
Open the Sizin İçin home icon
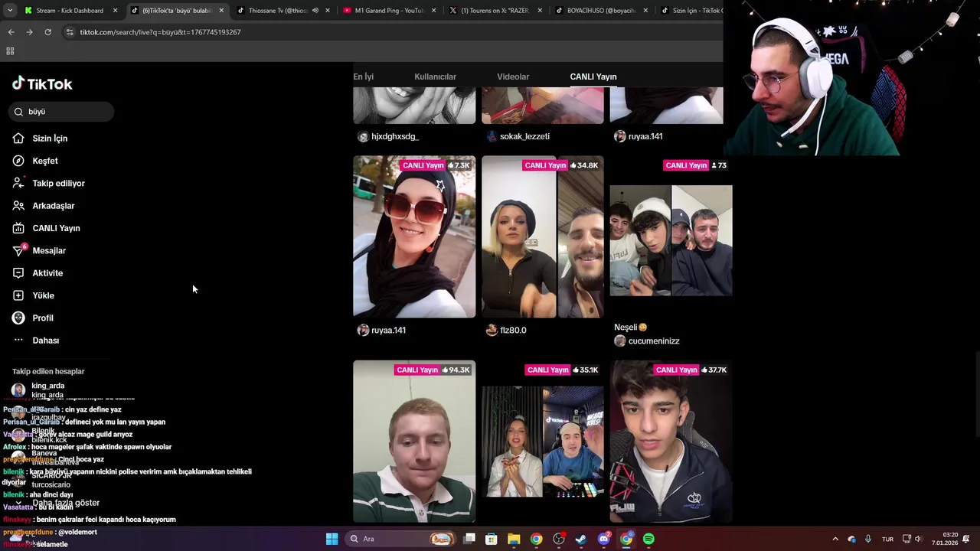point(18,139)
